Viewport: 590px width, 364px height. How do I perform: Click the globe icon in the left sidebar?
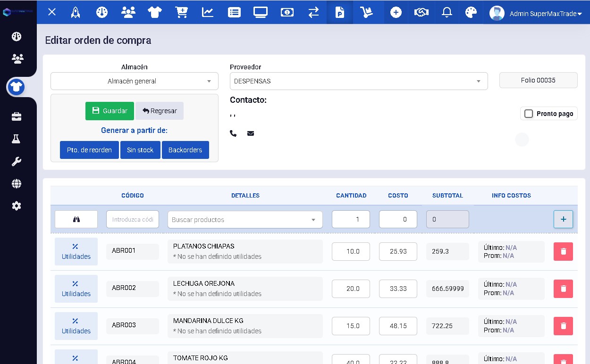(x=17, y=183)
